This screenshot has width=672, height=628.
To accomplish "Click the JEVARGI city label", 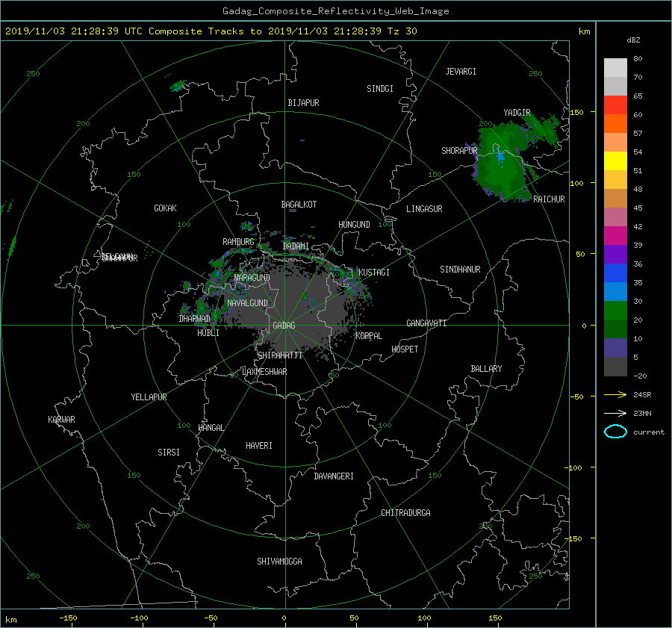I will pos(461,72).
